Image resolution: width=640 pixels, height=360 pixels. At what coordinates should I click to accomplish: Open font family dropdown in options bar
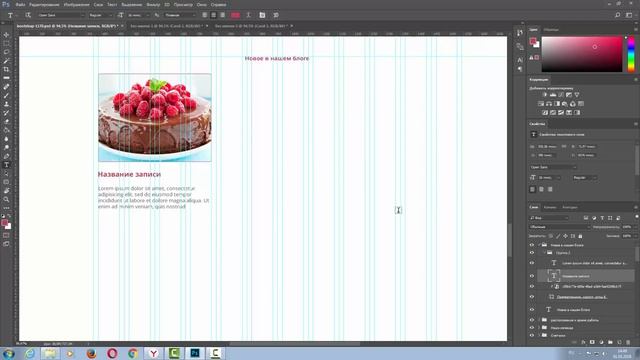61,15
